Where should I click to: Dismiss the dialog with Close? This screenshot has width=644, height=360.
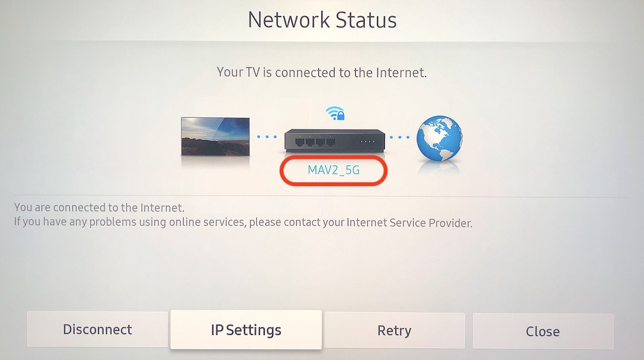[543, 331]
